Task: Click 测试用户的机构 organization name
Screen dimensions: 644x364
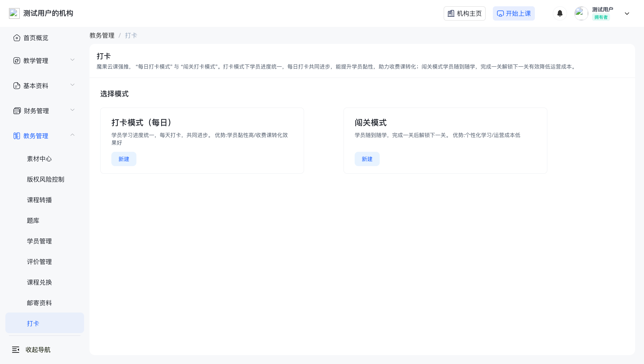Action: coord(48,13)
